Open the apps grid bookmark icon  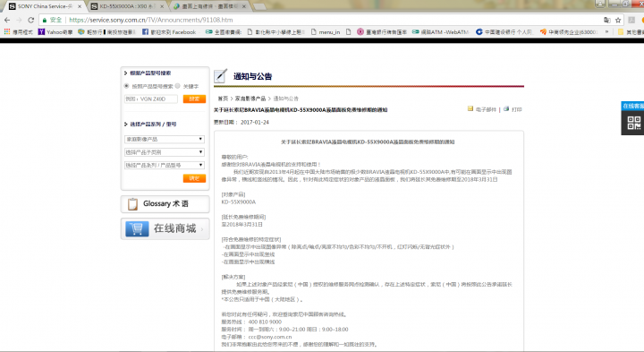[x=7, y=31]
